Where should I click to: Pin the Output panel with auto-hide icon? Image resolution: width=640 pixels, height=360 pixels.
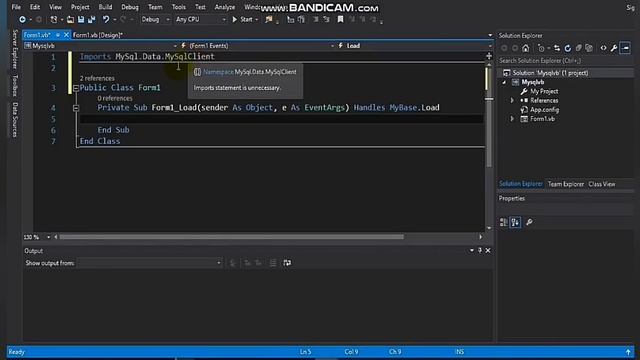[480, 250]
